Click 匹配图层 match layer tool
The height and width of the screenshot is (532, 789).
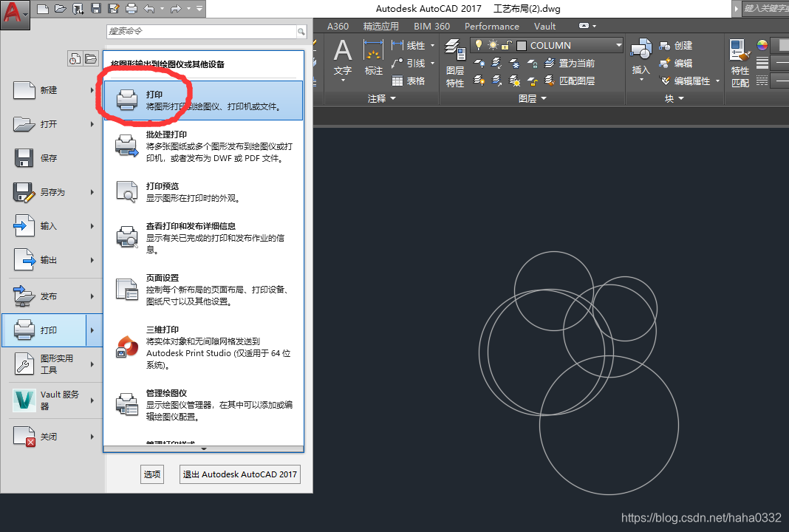[x=570, y=81]
